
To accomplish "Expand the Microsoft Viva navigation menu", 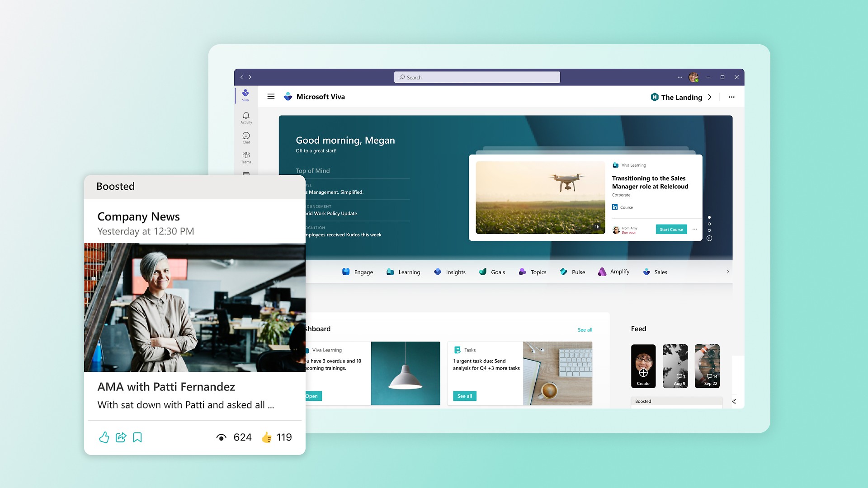I will click(x=271, y=97).
